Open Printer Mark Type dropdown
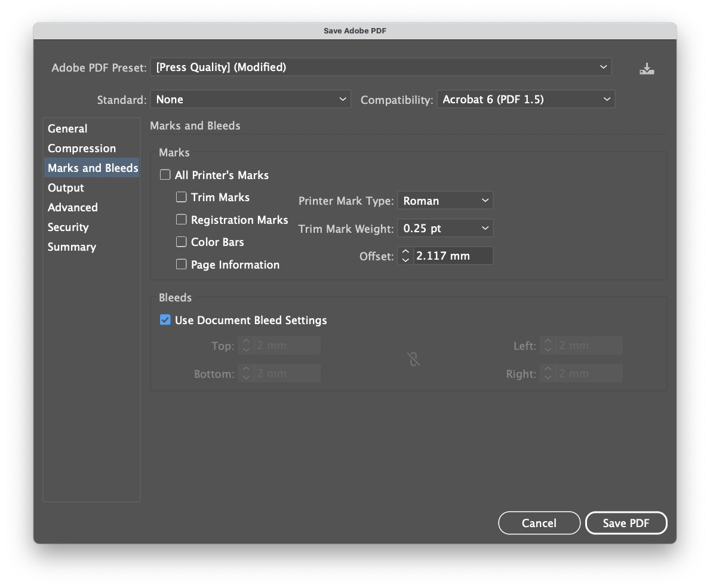710x588 pixels. (x=445, y=201)
